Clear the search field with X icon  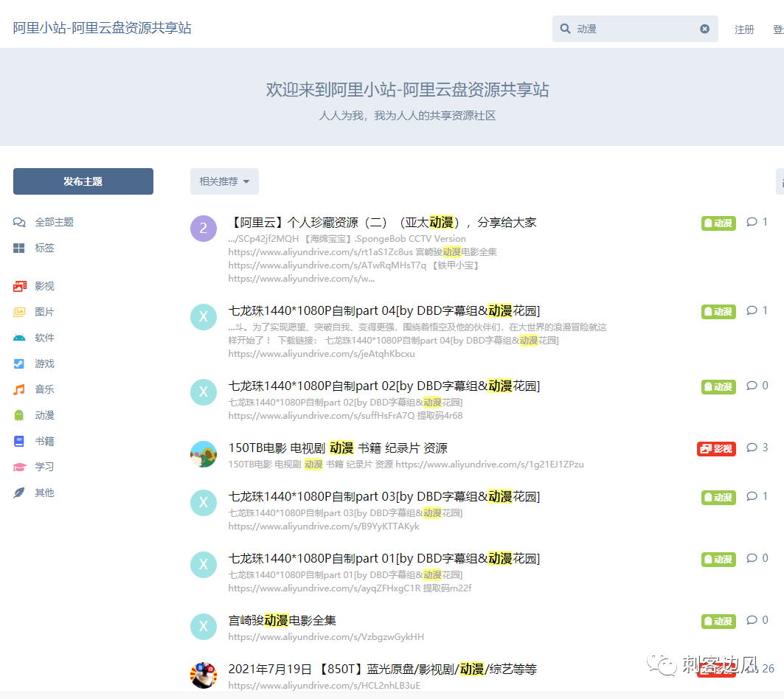704,29
